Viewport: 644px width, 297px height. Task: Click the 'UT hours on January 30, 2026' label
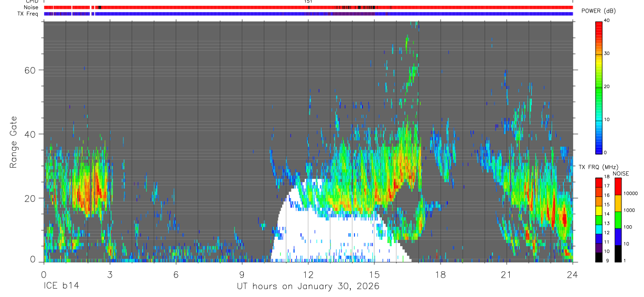[309, 287]
